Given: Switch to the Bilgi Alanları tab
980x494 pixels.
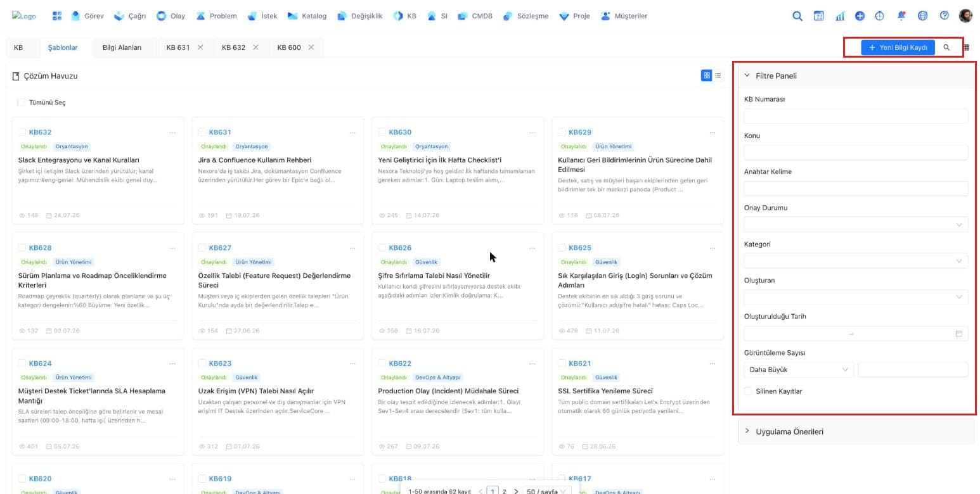Looking at the screenshot, I should [122, 47].
